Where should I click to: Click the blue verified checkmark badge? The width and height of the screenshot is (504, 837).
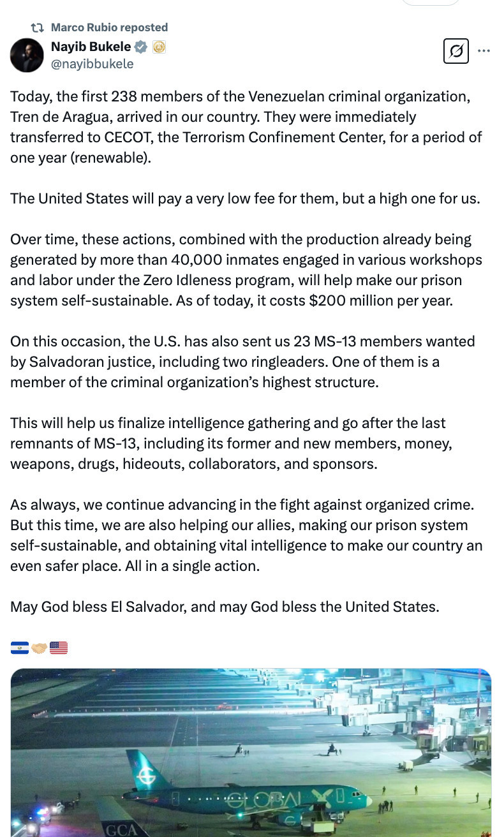141,47
